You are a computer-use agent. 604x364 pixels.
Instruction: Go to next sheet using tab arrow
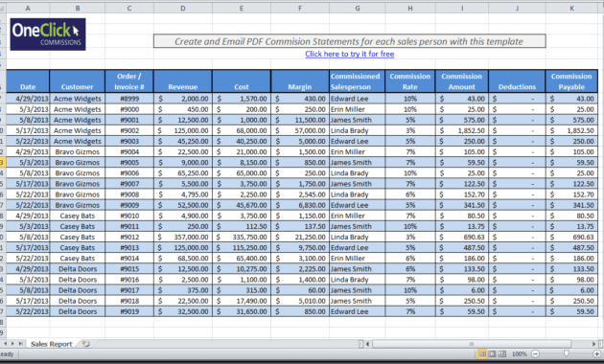coord(12,344)
